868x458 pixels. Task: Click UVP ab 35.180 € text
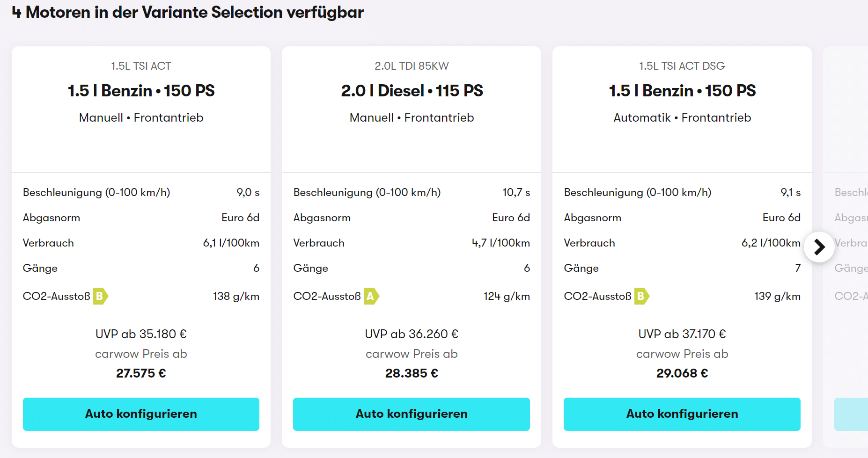point(141,334)
